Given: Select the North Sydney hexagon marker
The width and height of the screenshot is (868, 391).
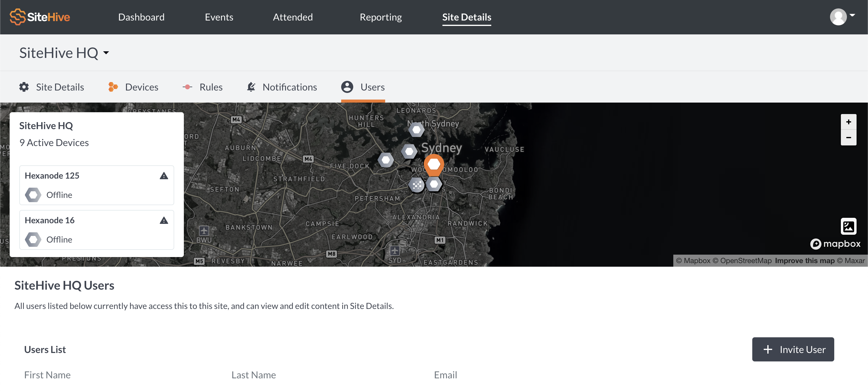Looking at the screenshot, I should [417, 129].
